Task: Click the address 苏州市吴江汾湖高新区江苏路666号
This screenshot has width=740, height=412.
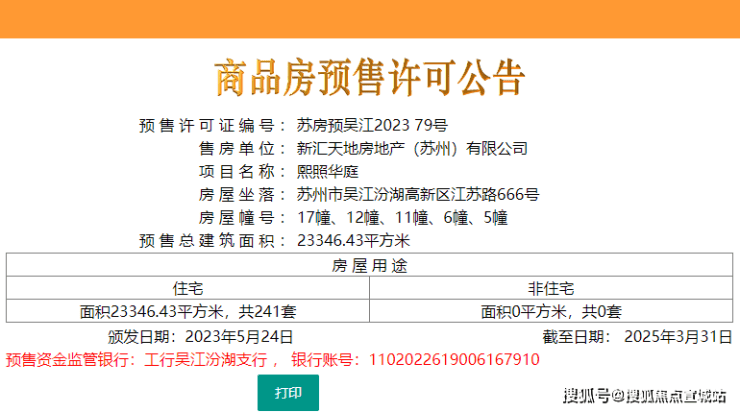Action: tap(418, 194)
